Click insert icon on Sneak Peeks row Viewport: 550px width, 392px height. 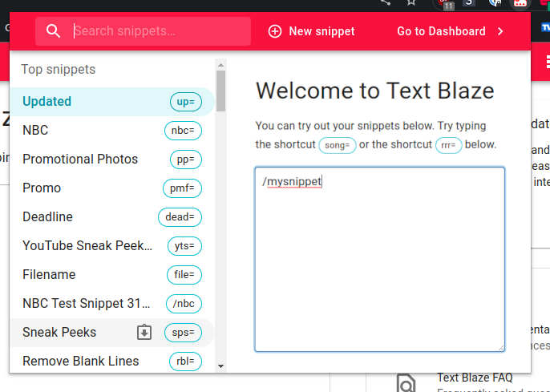[144, 333]
